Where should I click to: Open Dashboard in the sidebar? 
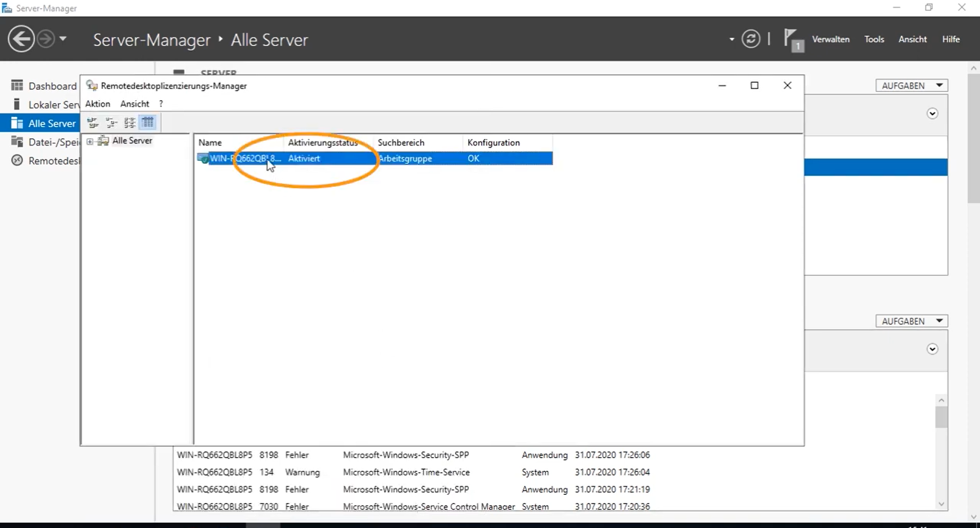coord(52,86)
